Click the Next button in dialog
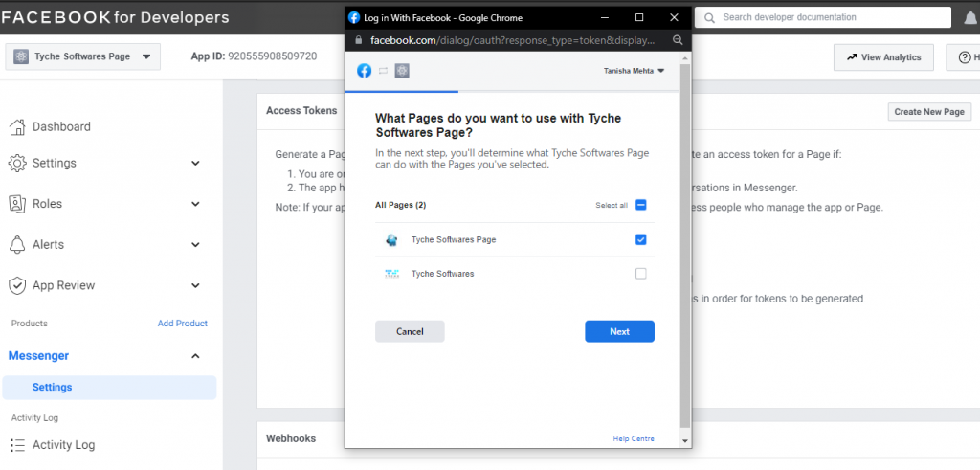Viewport: 980px width, 470px height. tap(619, 331)
